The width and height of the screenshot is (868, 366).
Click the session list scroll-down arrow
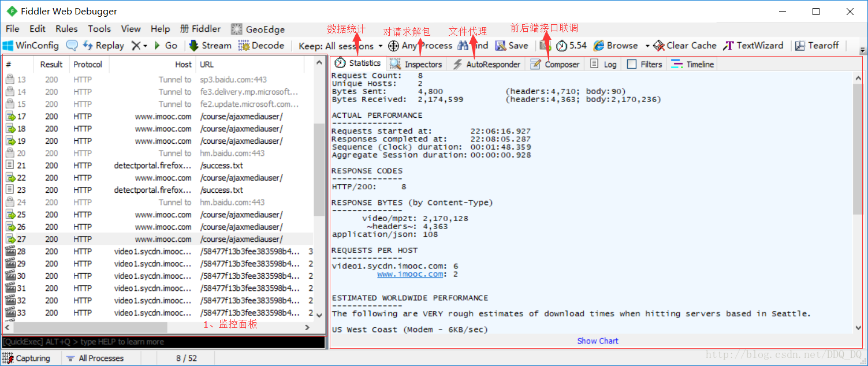coord(319,315)
